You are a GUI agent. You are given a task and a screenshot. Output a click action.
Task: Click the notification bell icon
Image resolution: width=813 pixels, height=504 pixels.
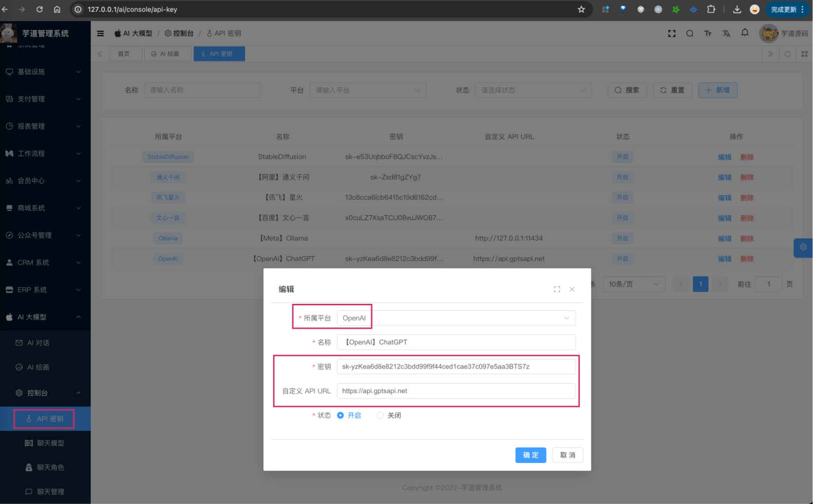tap(745, 33)
